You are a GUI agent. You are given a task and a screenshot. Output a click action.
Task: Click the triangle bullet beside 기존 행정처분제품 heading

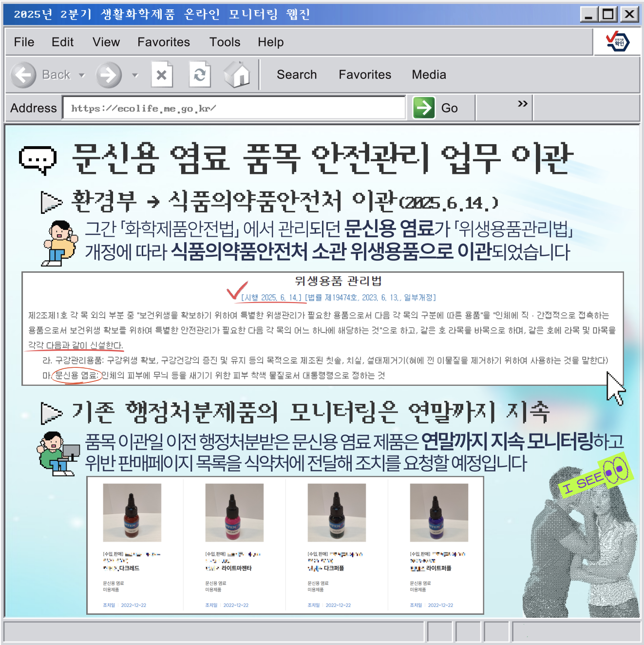(52, 414)
